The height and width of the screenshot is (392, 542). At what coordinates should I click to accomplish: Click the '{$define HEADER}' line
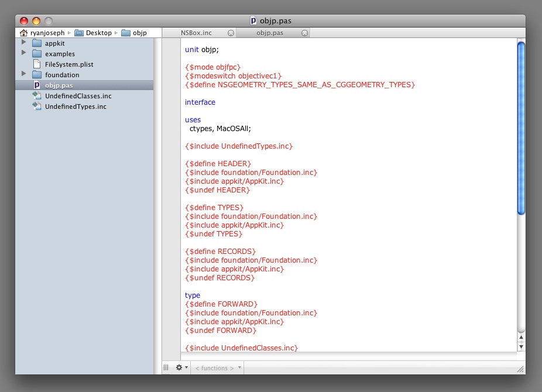(218, 164)
